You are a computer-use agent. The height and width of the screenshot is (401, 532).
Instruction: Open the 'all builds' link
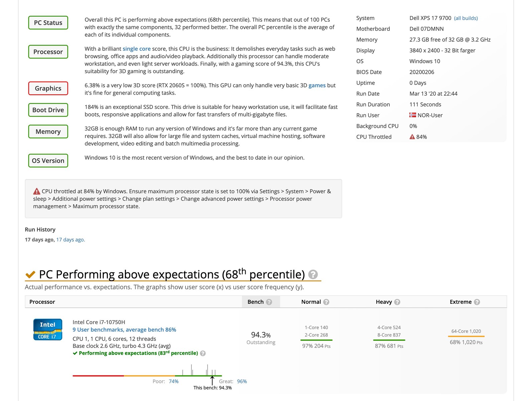pyautogui.click(x=466, y=18)
